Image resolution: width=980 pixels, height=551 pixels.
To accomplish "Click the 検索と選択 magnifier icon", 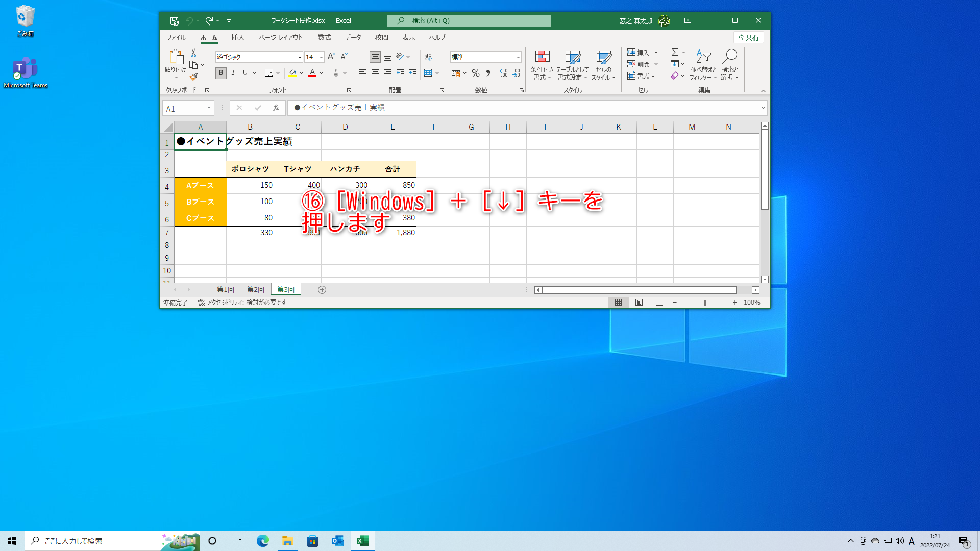I will [729, 57].
